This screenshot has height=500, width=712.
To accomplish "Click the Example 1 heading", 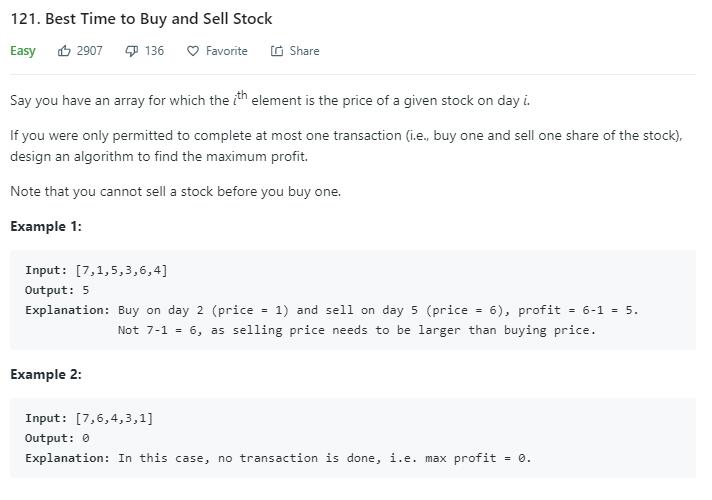I will [x=46, y=226].
